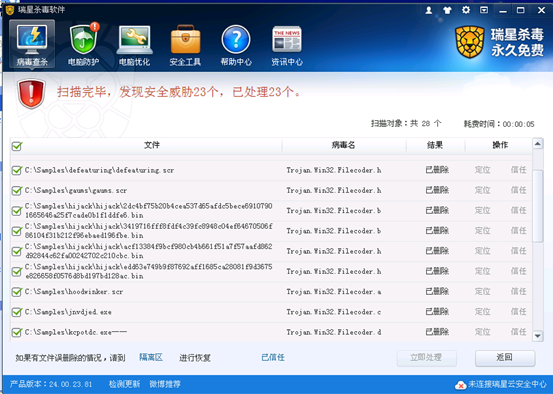Uncheck the jnvdjed.exe file checkbox
The width and height of the screenshot is (553, 394).
(x=17, y=312)
